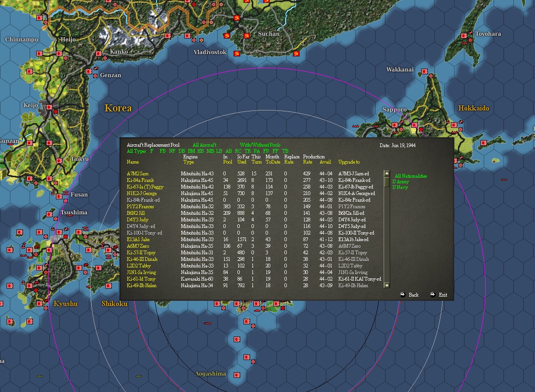Sort by So Far Used column
The image size is (535, 392).
click(243, 159)
